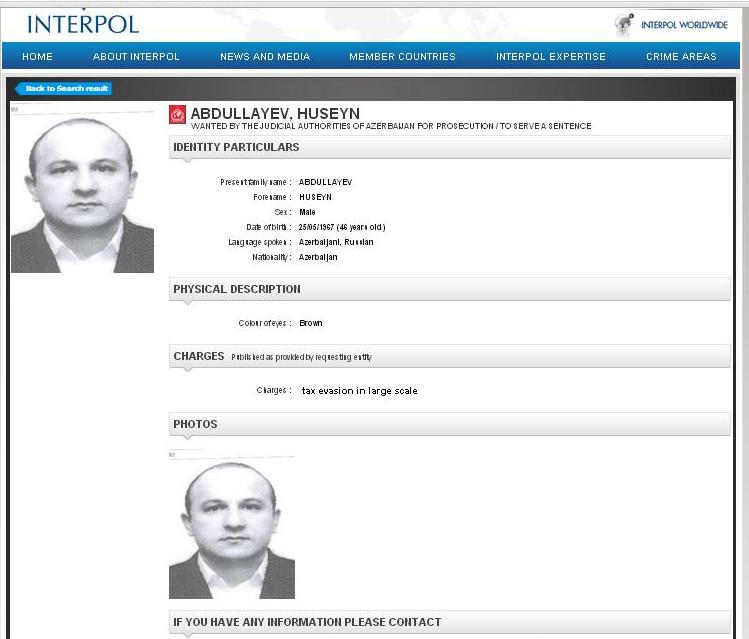This screenshot has width=749, height=639.
Task: Go to the HOME menu item
Action: pos(37,56)
